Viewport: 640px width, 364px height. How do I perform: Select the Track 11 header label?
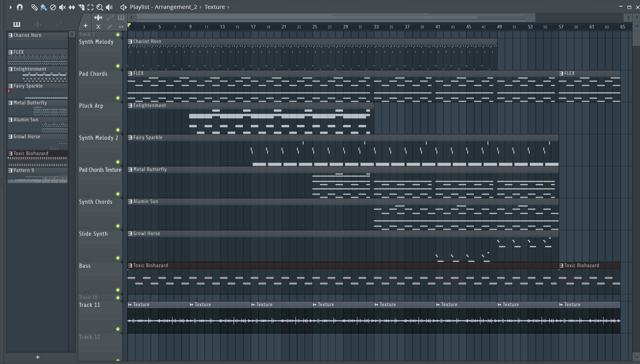pyautogui.click(x=90, y=305)
